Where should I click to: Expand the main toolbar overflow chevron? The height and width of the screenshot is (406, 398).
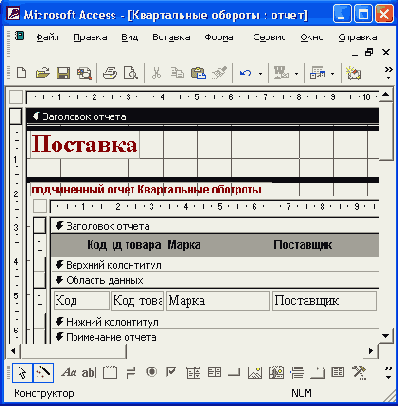(388, 73)
